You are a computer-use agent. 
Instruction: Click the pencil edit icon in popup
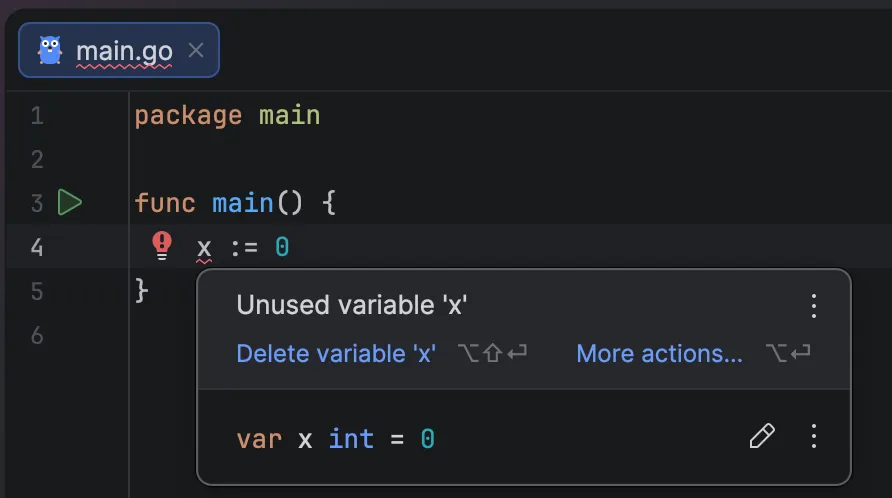tap(762, 436)
